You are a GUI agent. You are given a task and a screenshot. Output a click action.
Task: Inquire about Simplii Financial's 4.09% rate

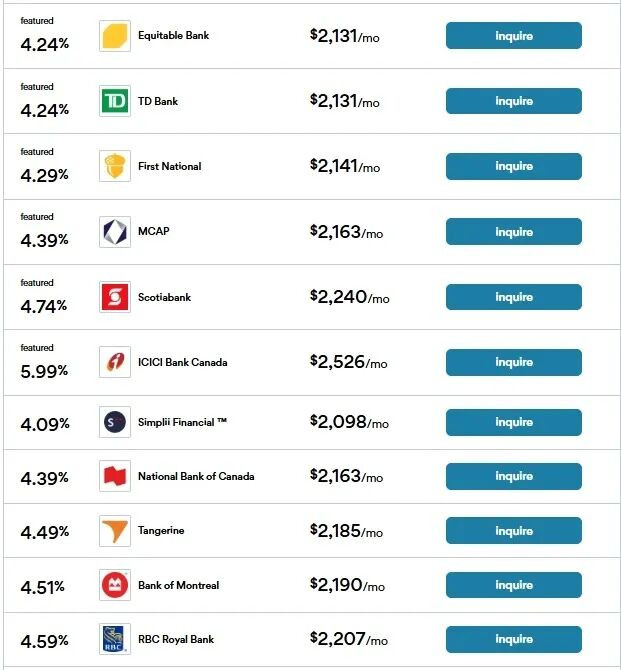pos(513,422)
